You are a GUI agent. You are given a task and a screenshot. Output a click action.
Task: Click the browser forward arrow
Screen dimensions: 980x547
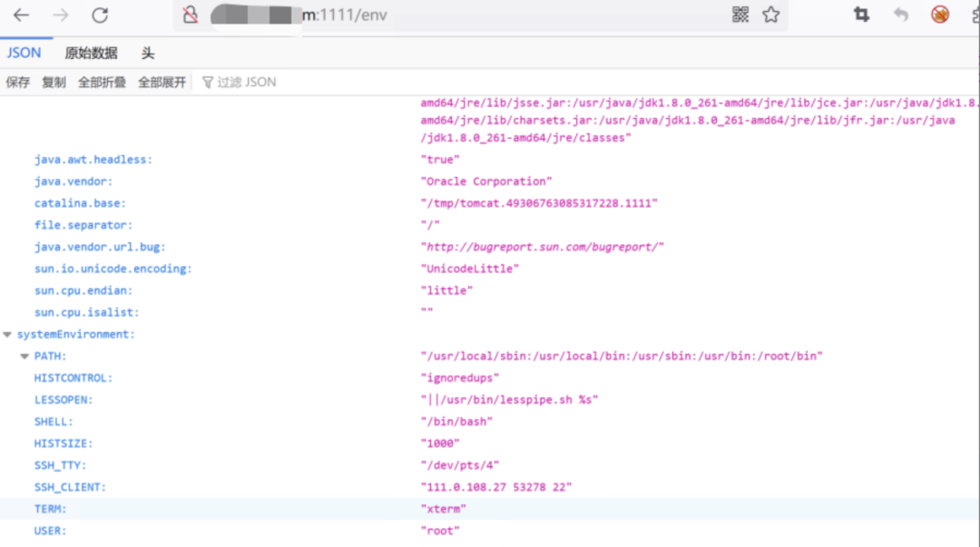(x=61, y=15)
